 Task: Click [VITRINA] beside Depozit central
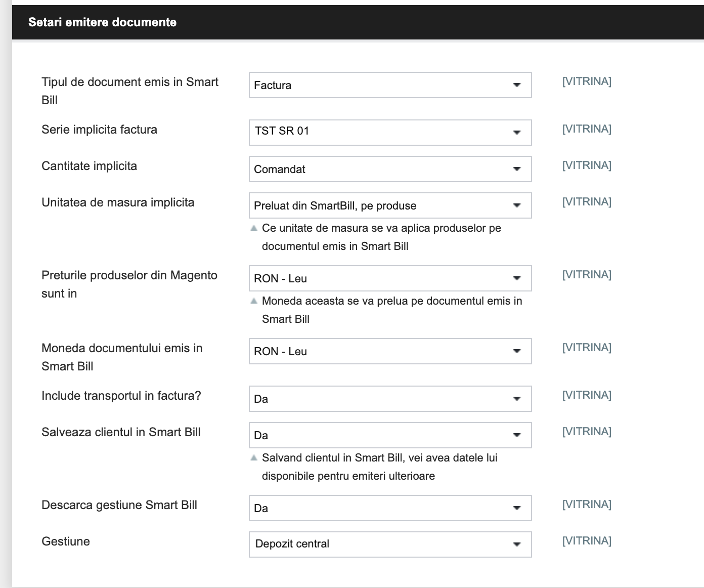[587, 541]
